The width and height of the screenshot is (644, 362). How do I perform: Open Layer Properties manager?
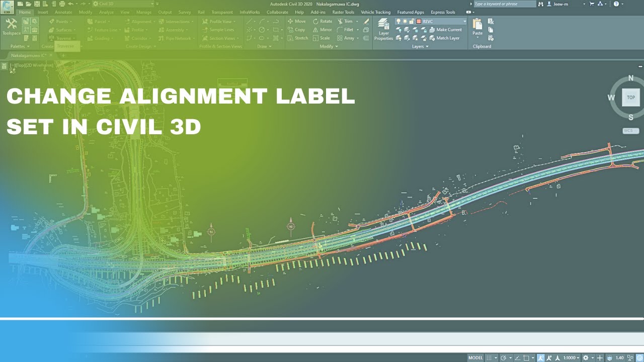383,29
